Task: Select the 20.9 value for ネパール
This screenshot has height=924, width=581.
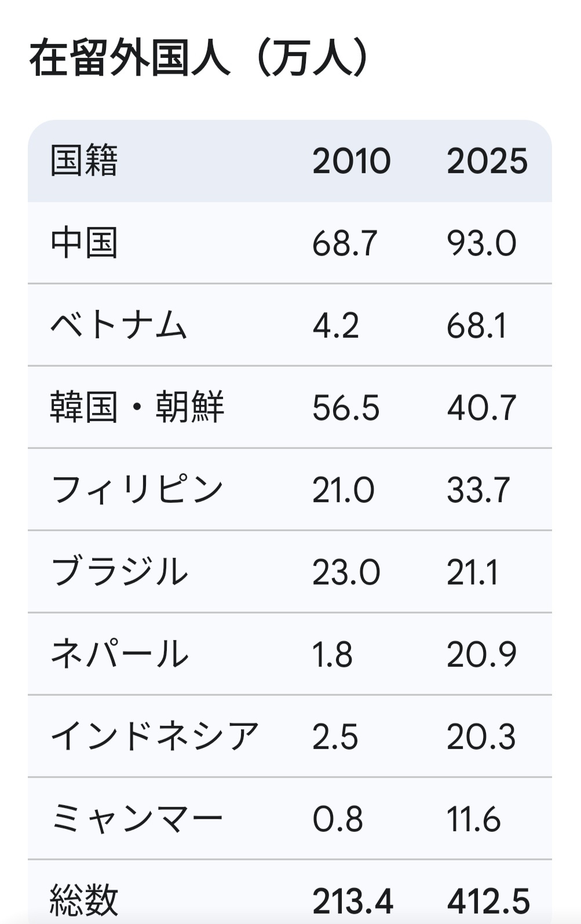Action: [x=481, y=655]
